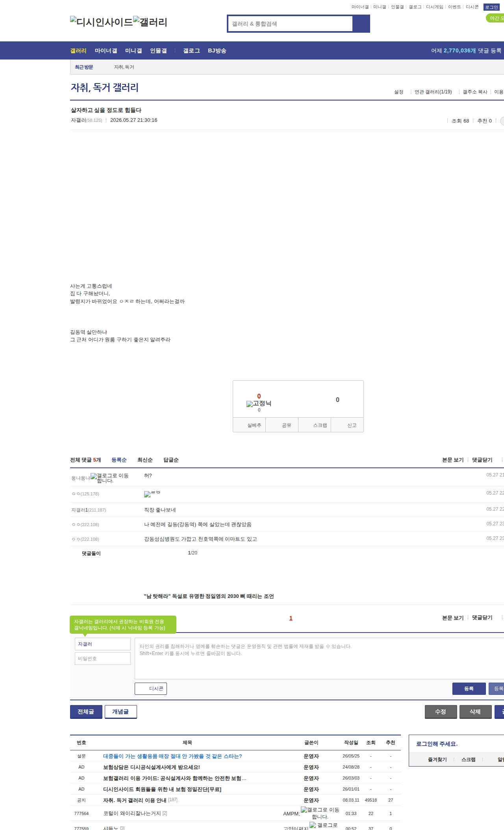Open the "남 탓해라" 정일영 article link
Viewport: 504px width, 830px height.
coord(209,596)
